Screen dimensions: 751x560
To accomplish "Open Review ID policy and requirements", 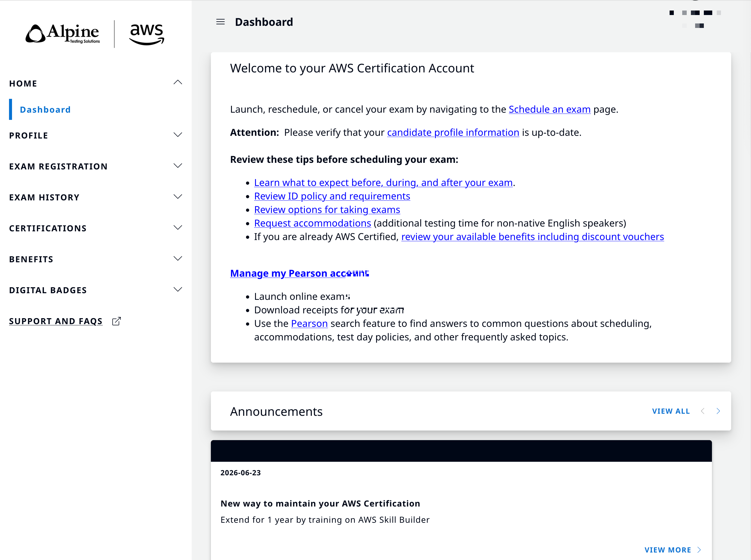I will pyautogui.click(x=332, y=196).
